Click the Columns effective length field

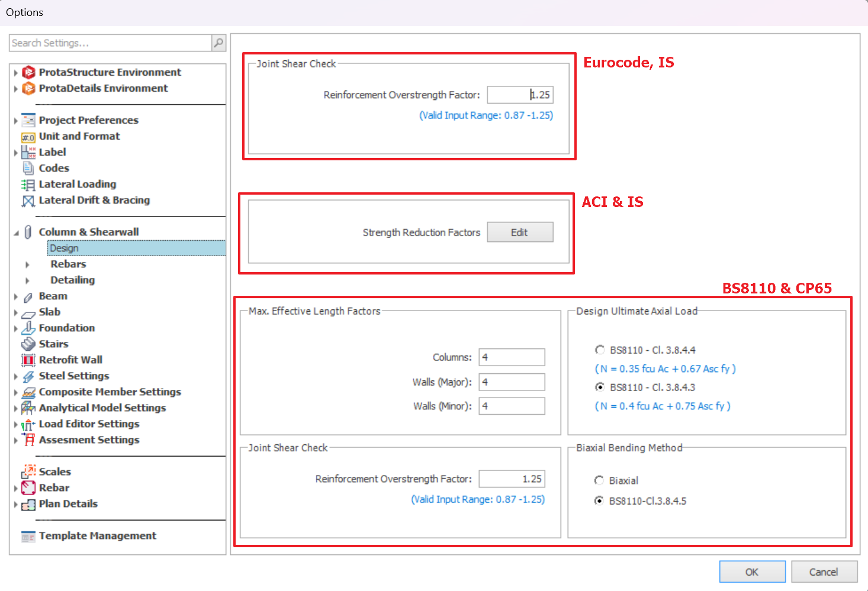(x=512, y=357)
